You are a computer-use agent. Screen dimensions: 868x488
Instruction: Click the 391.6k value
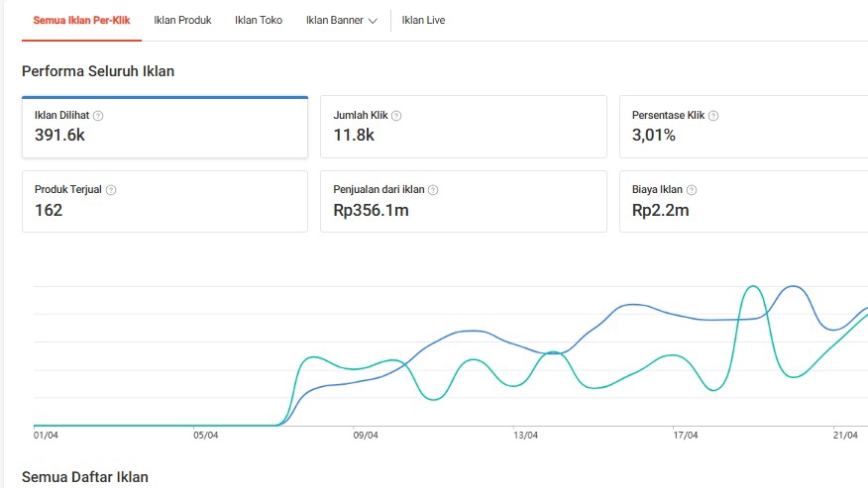pos(59,135)
